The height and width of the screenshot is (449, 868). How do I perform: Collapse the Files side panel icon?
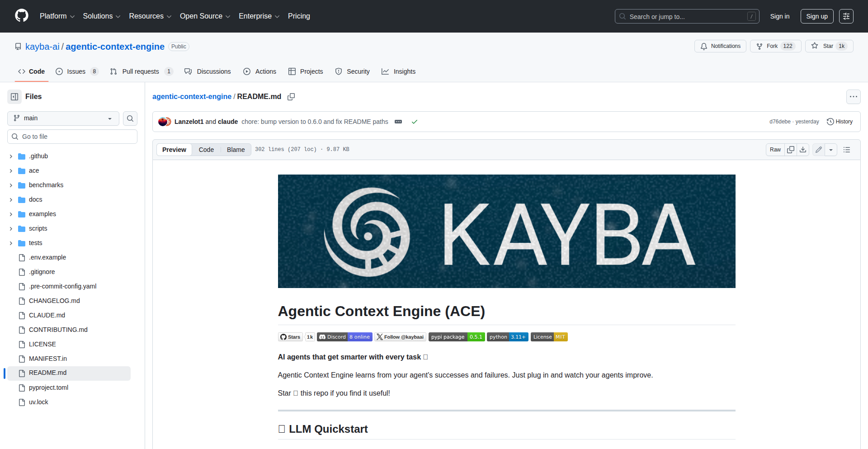point(14,97)
